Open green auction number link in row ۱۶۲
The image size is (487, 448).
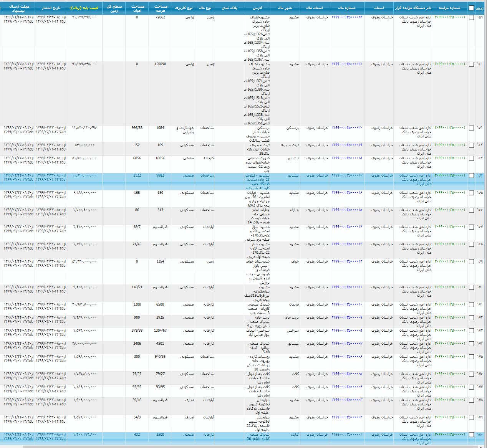(x=450, y=145)
